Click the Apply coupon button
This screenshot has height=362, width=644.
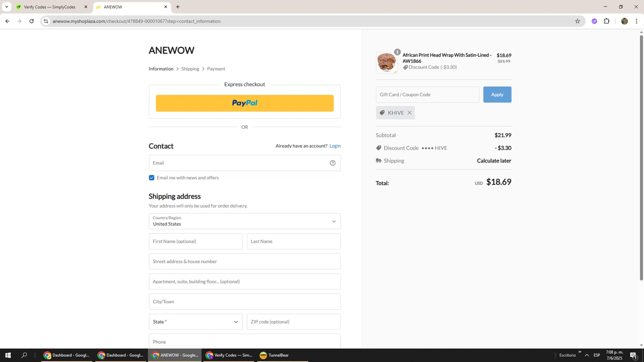(x=497, y=94)
